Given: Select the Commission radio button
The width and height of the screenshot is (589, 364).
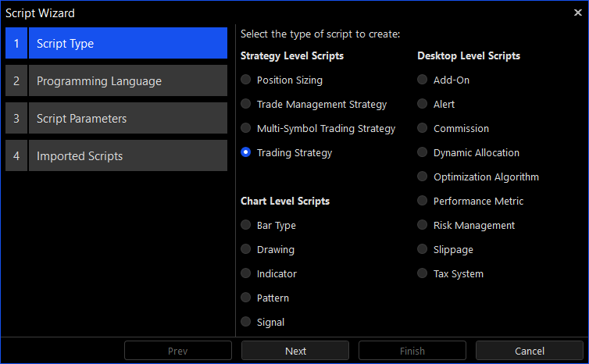Looking at the screenshot, I should click(423, 128).
